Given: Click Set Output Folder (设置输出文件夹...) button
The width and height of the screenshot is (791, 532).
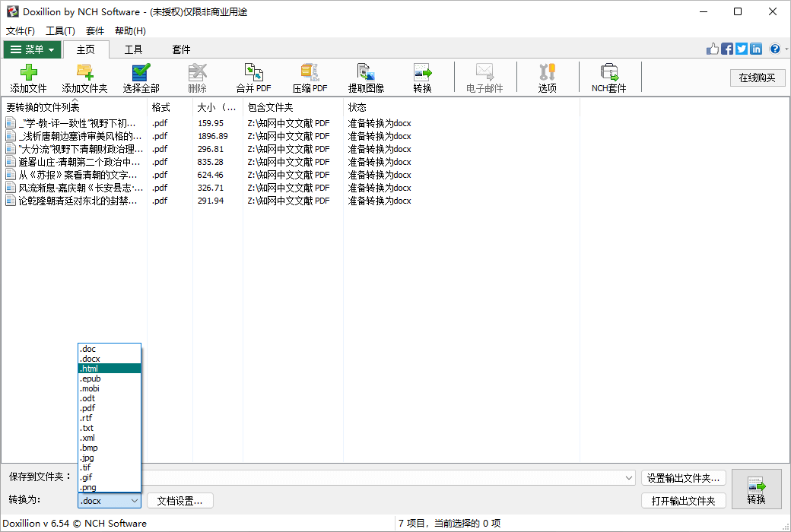Looking at the screenshot, I should [684, 478].
